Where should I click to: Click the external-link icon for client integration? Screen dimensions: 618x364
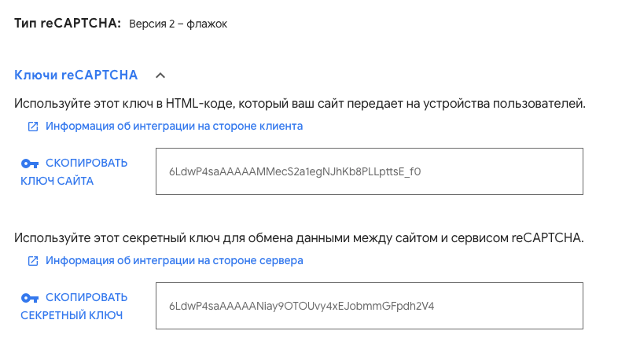[x=33, y=127]
